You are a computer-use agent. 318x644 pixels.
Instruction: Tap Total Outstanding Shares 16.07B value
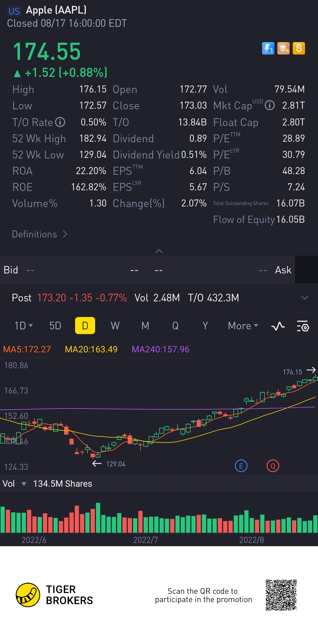pos(290,203)
